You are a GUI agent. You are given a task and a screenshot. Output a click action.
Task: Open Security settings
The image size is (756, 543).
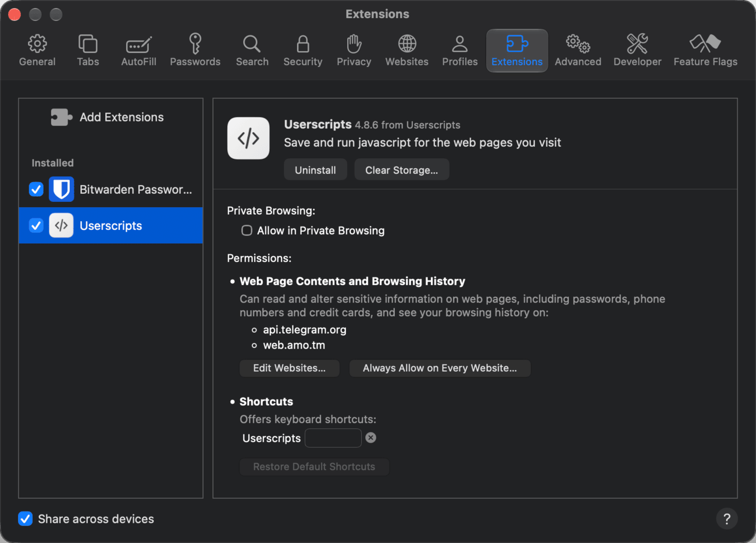pos(302,51)
